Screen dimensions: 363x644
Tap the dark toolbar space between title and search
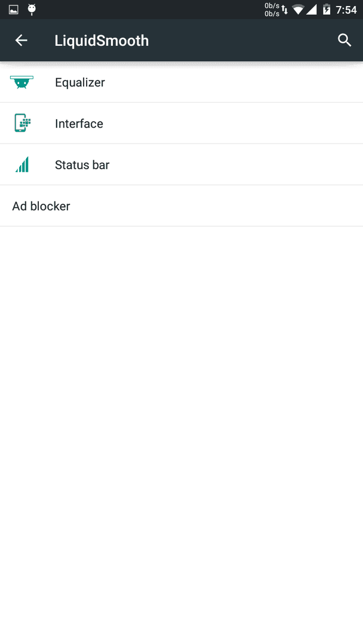[x=242, y=41]
